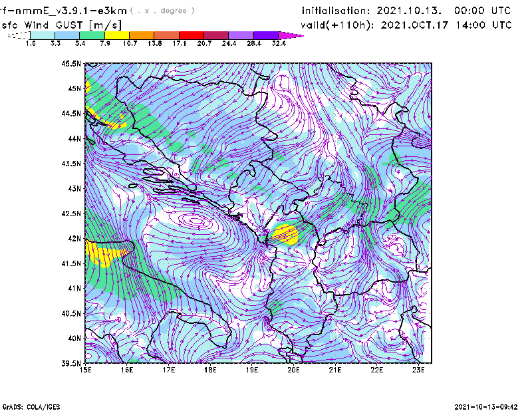Click the 16E longitude label
The image size is (532, 411).
click(x=127, y=370)
